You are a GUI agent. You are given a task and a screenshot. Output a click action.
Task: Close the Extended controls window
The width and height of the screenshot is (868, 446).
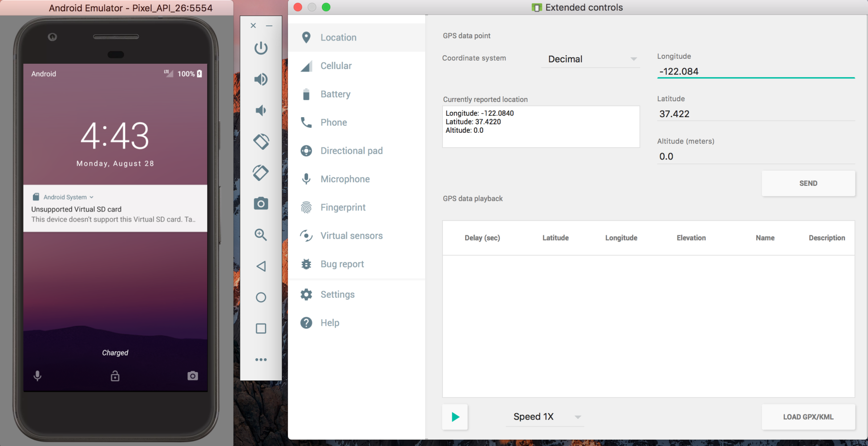298,7
